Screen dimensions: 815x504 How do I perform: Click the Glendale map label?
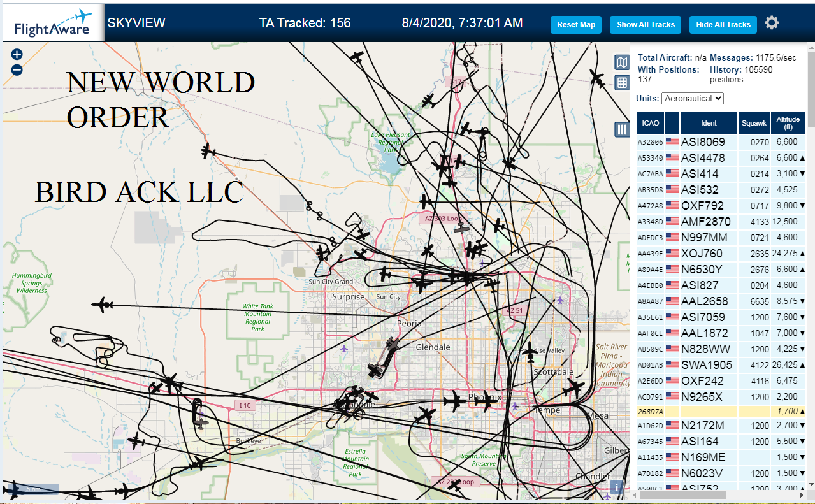tap(433, 347)
